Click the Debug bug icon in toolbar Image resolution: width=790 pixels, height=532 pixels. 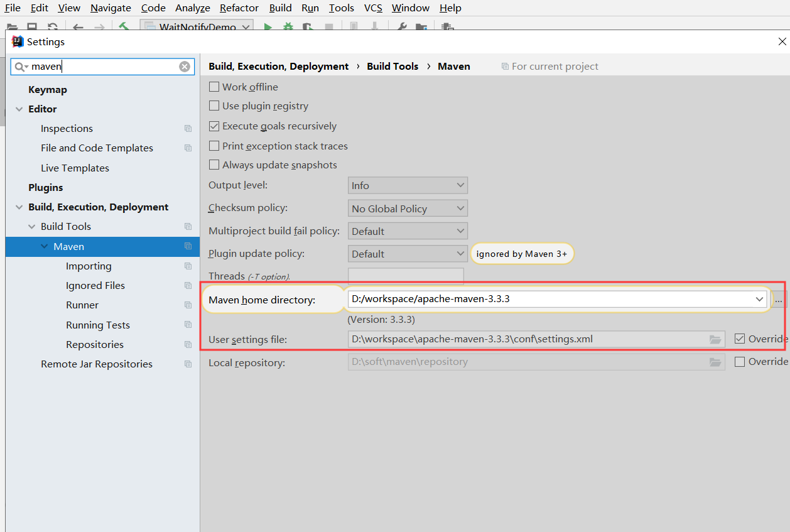(288, 27)
